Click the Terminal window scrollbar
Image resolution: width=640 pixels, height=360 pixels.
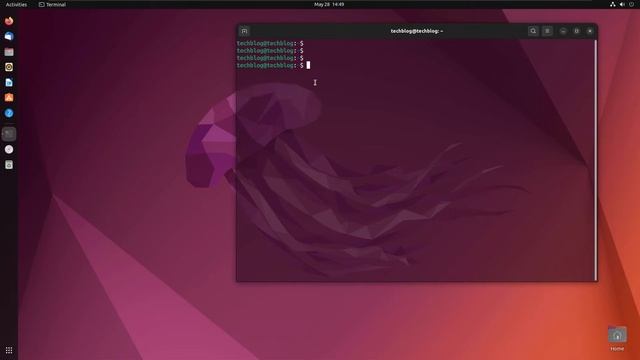[x=596, y=160]
